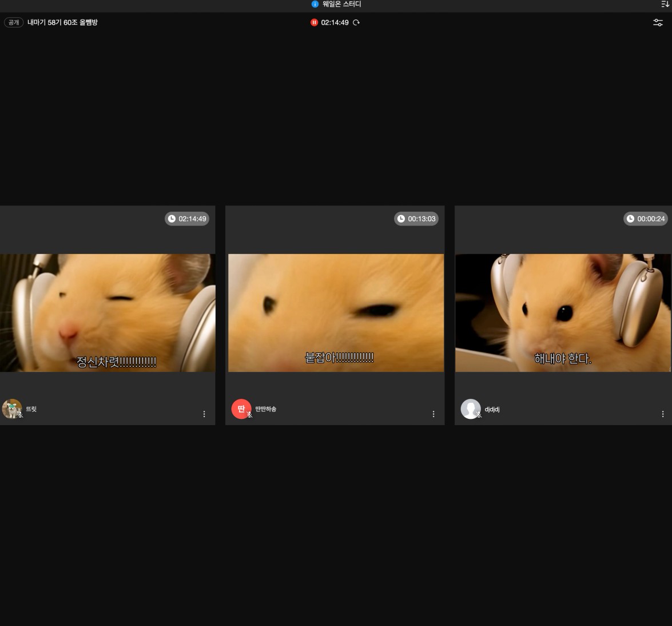672x626 pixels.
Task: Open the sort icon at top right
Action: (x=665, y=4)
